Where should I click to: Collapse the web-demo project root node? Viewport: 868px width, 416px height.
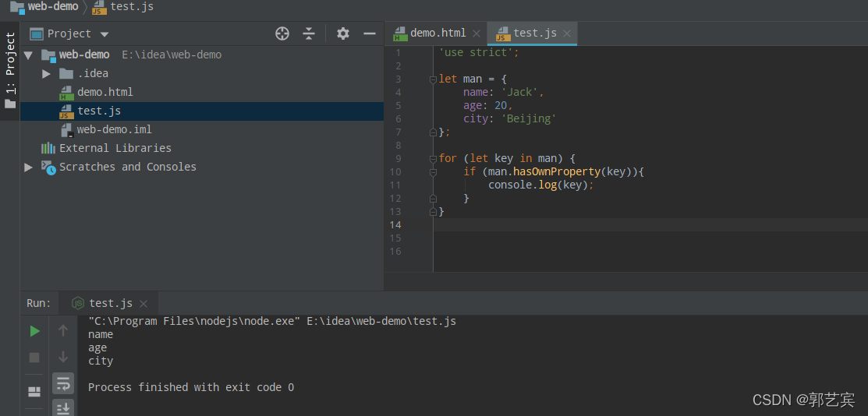[x=28, y=55]
